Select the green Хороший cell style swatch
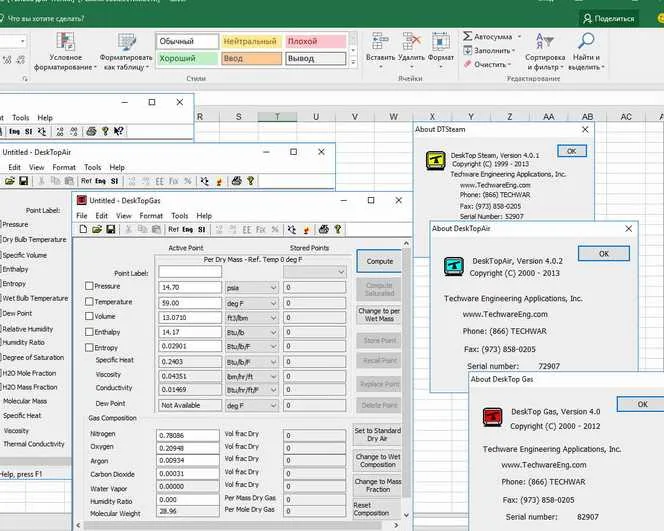664x531 pixels. click(187, 58)
